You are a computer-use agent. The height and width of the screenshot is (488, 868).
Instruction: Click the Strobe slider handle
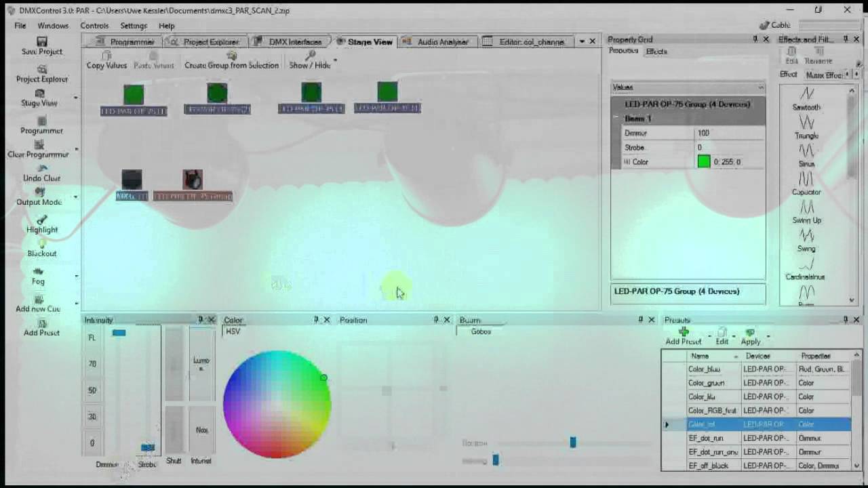click(x=148, y=447)
